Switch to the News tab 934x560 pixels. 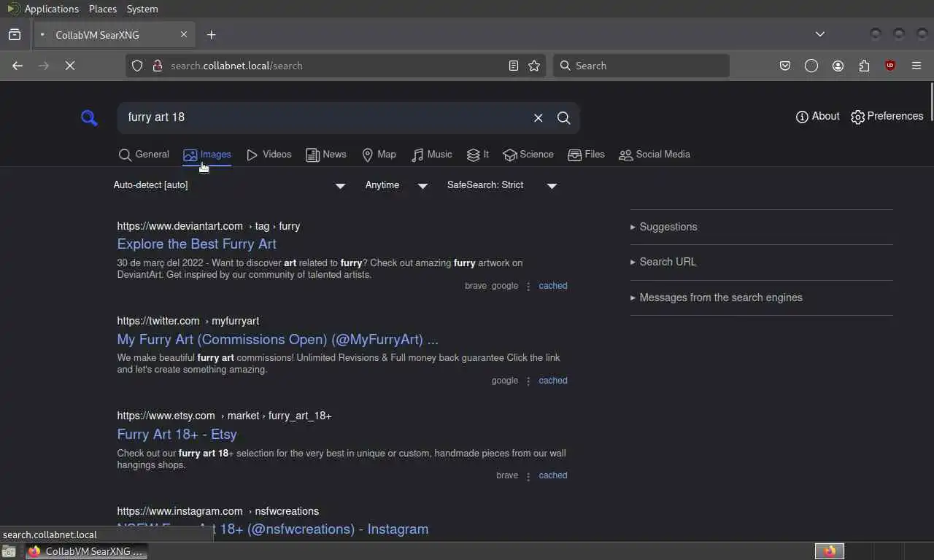(x=326, y=155)
